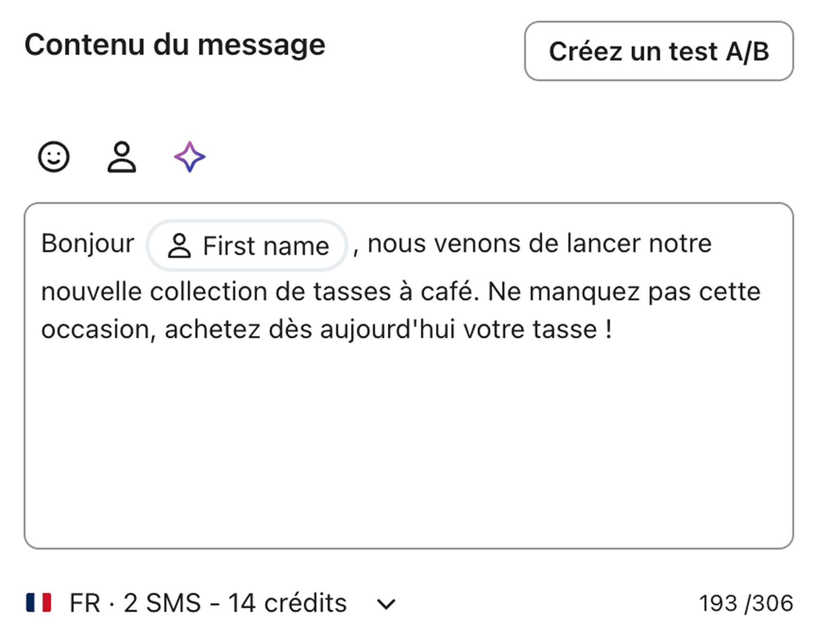This screenshot has width=814, height=644.
Task: Click the Contenu du message heading
Action: point(175,44)
